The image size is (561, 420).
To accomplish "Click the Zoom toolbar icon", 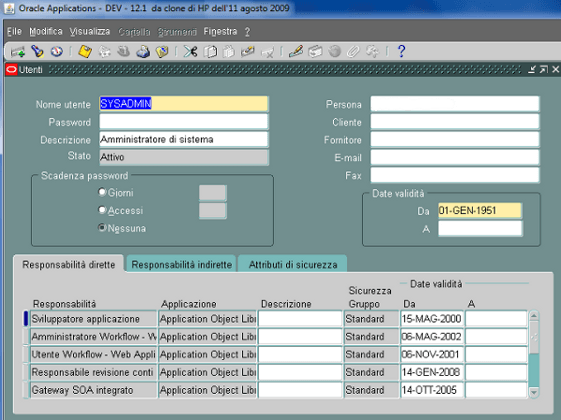I will [x=315, y=52].
